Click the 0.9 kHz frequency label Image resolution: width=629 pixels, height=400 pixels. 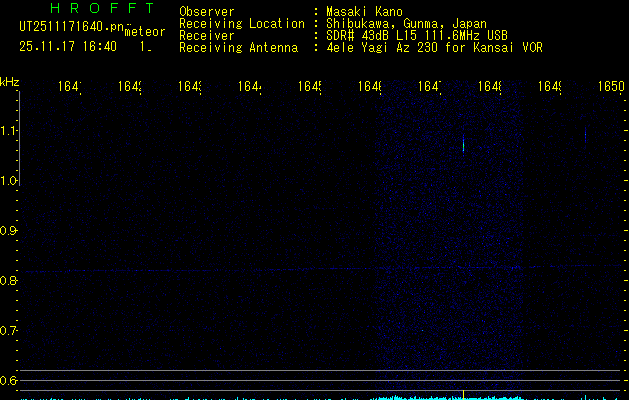pos(8,231)
